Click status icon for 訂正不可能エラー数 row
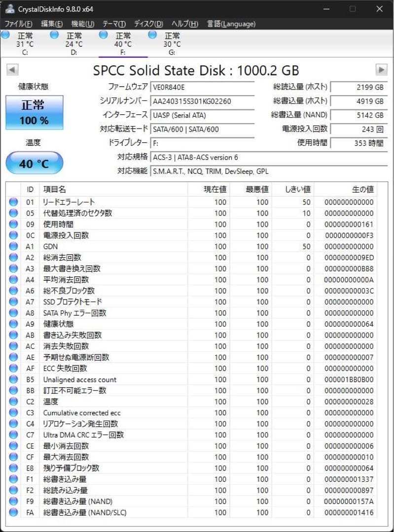The width and height of the screenshot is (394, 532). click(x=14, y=391)
